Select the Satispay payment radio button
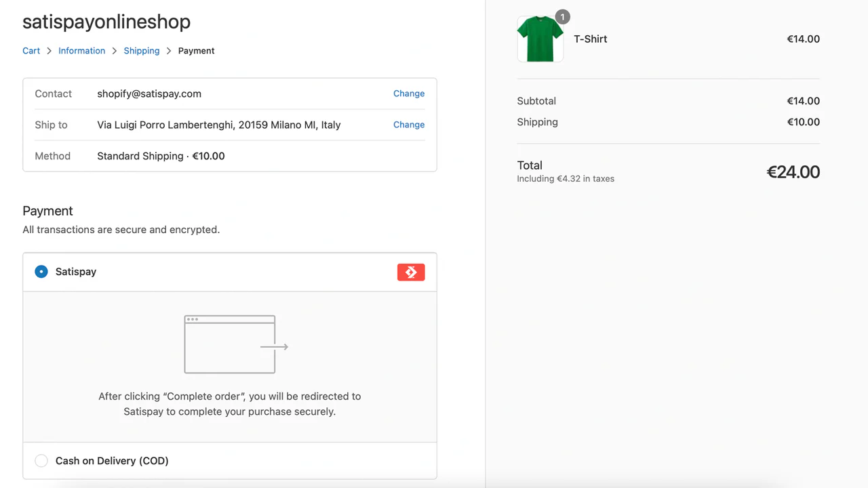 coord(41,272)
